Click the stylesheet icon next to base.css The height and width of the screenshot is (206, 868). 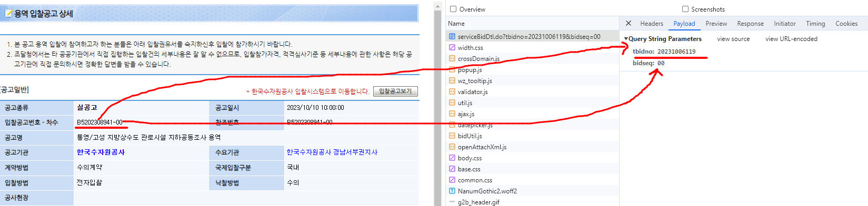pos(452,169)
